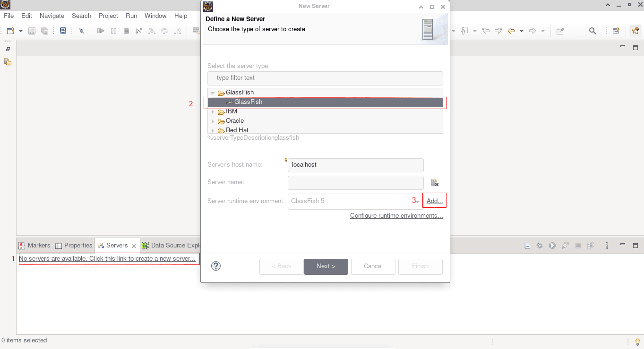The image size is (644, 349).
Task: Click the Open Perspective icon
Action: [616, 31]
